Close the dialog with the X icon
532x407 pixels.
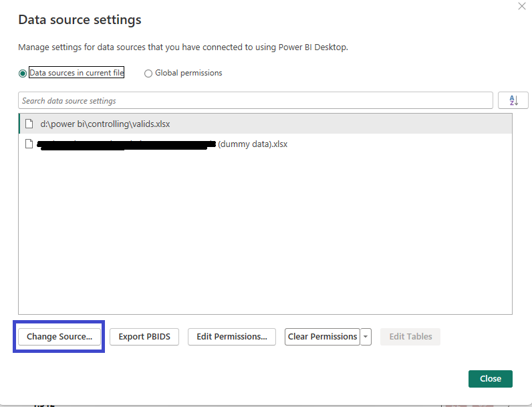(522, 6)
